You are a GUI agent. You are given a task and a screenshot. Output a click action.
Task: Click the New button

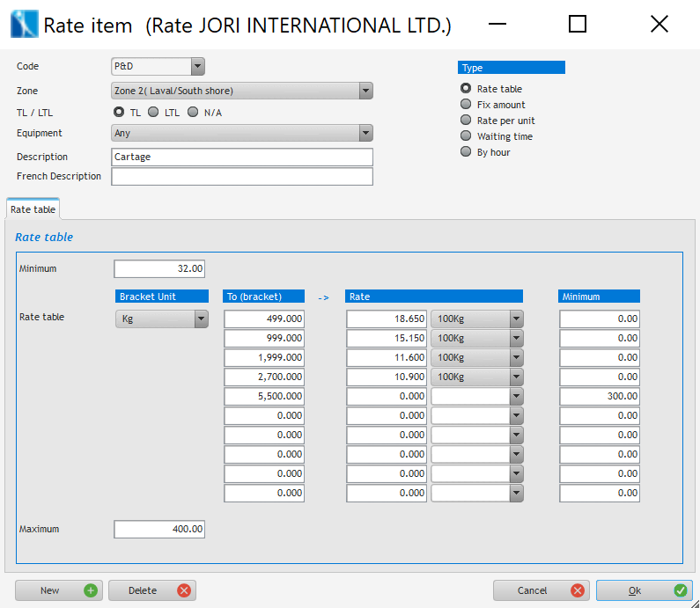point(59,590)
